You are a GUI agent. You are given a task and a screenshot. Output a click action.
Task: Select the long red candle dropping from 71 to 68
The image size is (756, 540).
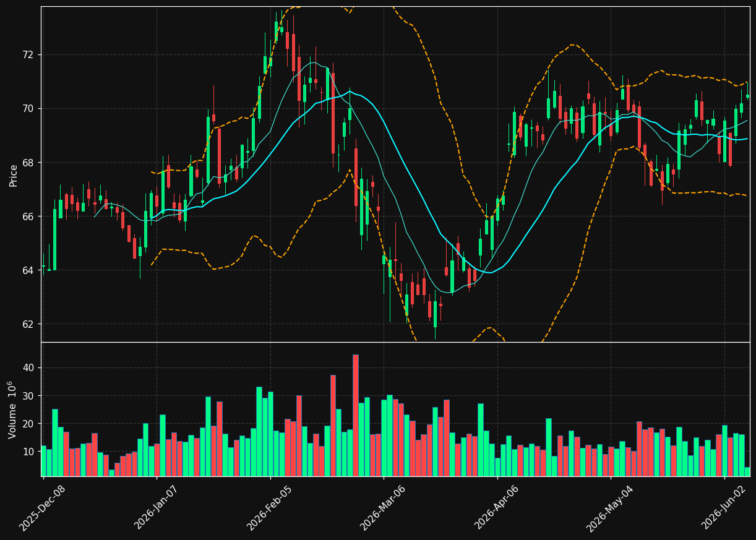pyautogui.click(x=333, y=113)
